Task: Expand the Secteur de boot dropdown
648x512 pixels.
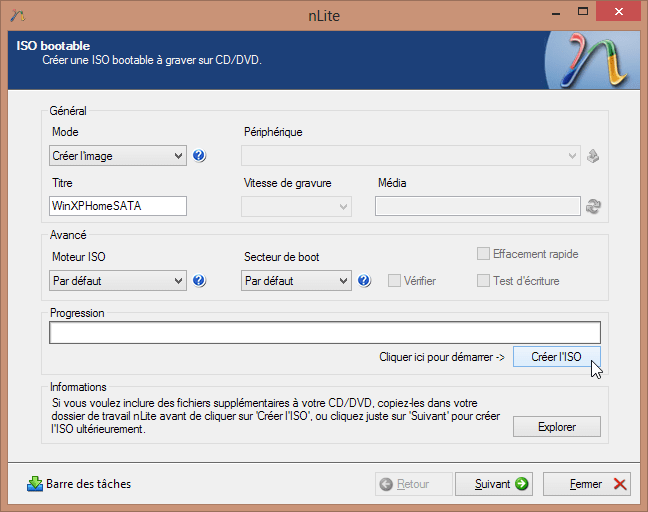Action: point(296,281)
